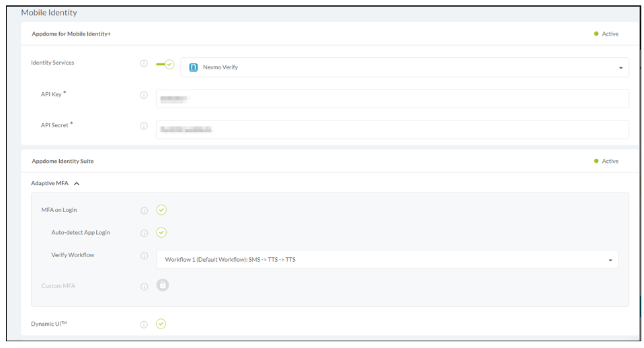Collapse the Adaptive MFA section
644x348 pixels.
coord(77,184)
